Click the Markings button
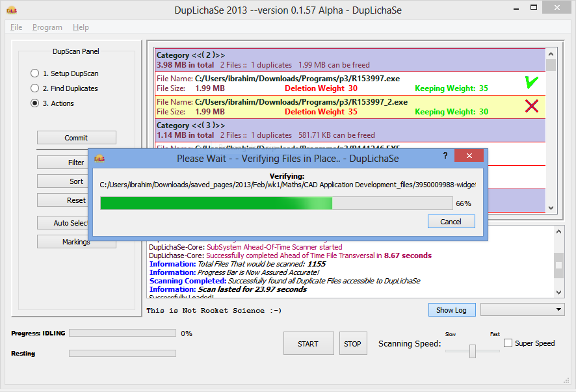The image size is (576, 392). coord(77,242)
